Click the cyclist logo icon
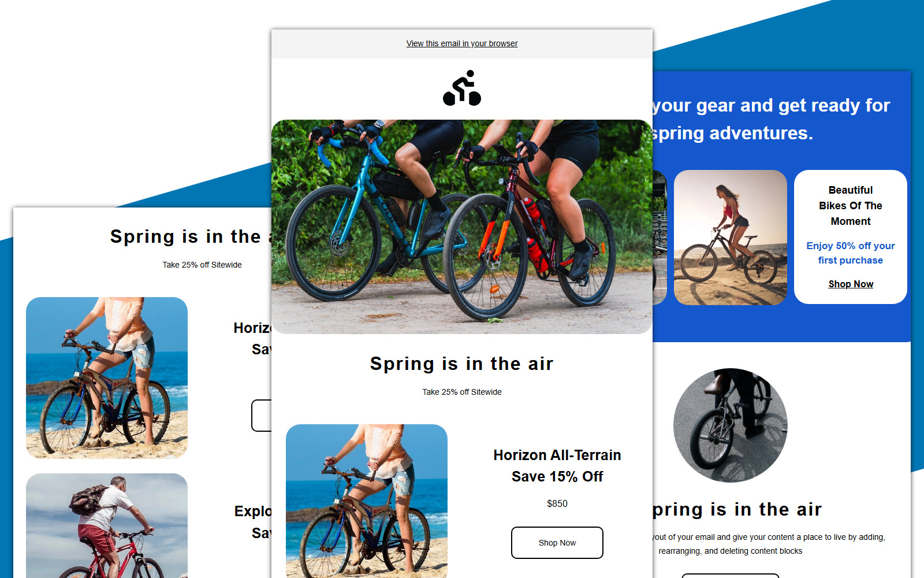 [462, 88]
